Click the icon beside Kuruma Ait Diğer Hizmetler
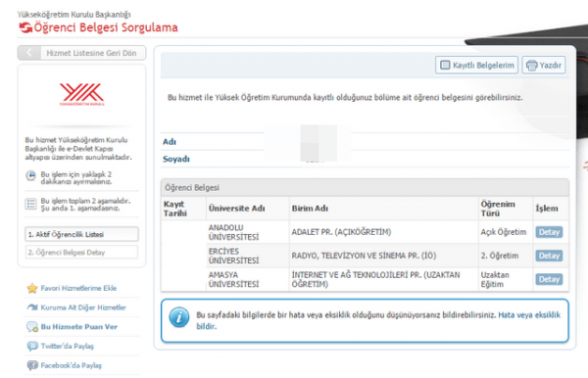588x378 pixels. 32,307
